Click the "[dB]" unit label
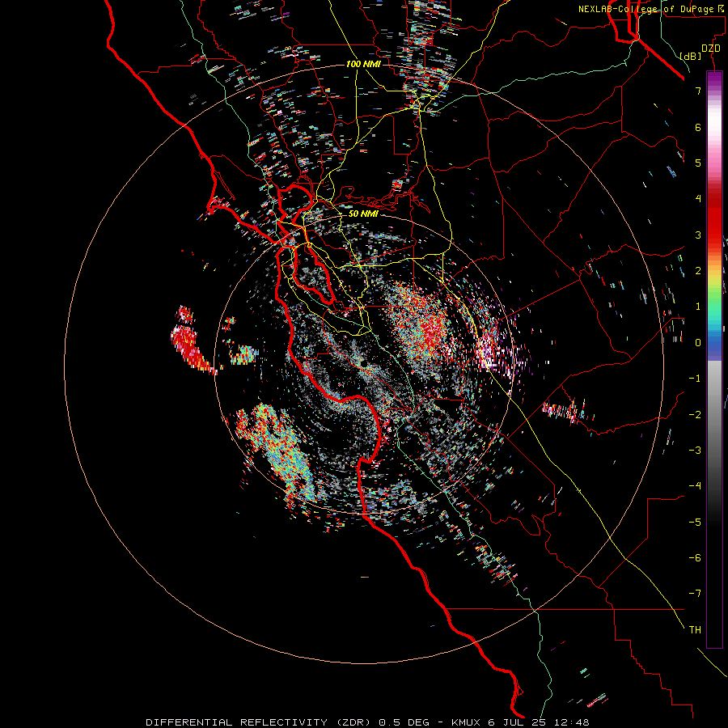 tap(691, 56)
